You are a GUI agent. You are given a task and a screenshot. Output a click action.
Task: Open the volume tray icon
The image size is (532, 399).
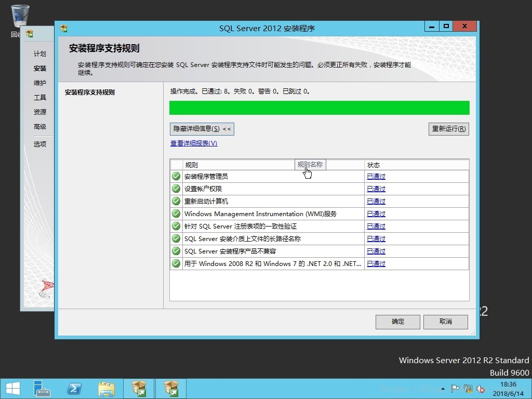pyautogui.click(x=481, y=389)
